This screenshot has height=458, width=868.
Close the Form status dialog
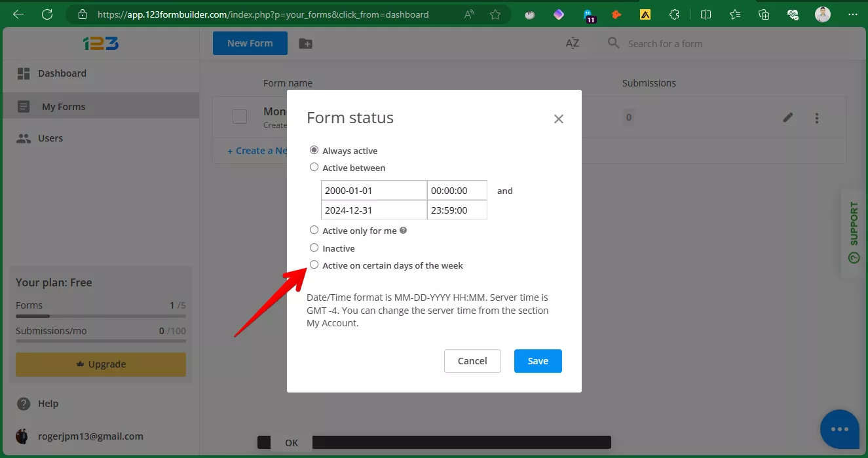tap(558, 119)
